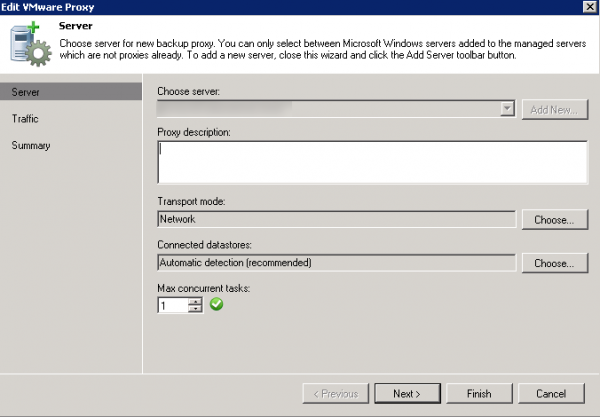Viewport: 600px width, 417px height.
Task: Decrease Max concurrent tasks with down arrow
Action: (195, 310)
